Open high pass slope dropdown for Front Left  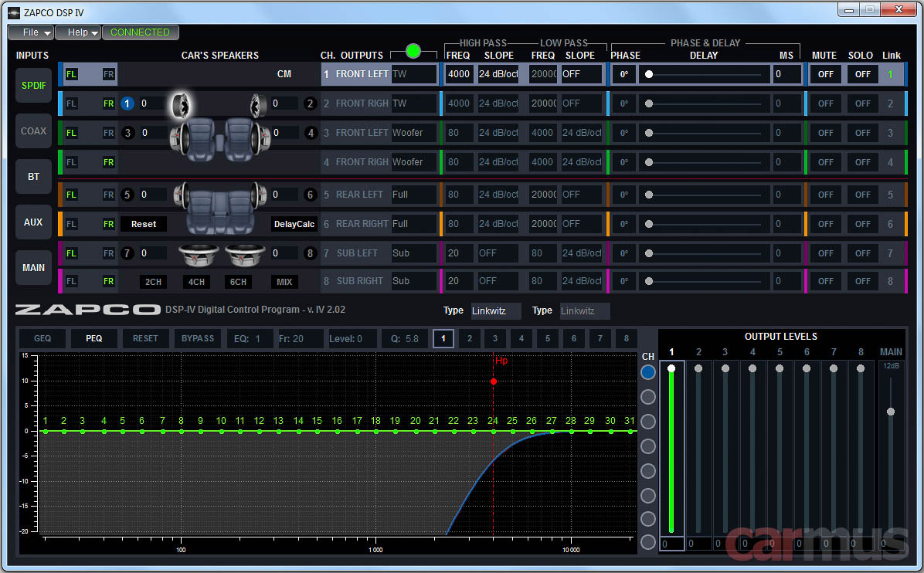click(498, 74)
